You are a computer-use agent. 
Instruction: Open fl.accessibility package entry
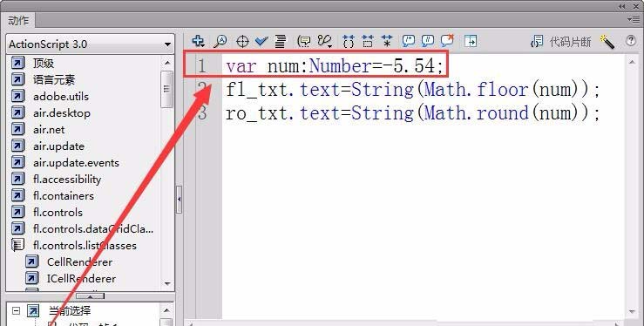pos(67,180)
